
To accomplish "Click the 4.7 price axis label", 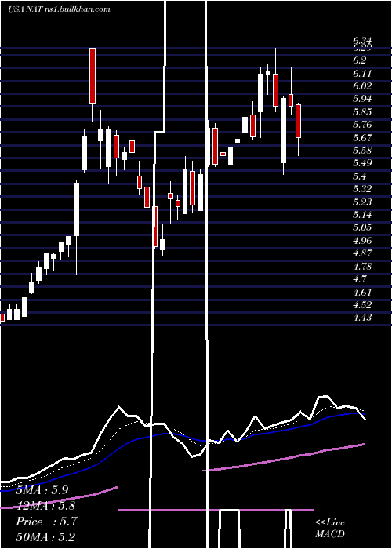I will coord(359,279).
